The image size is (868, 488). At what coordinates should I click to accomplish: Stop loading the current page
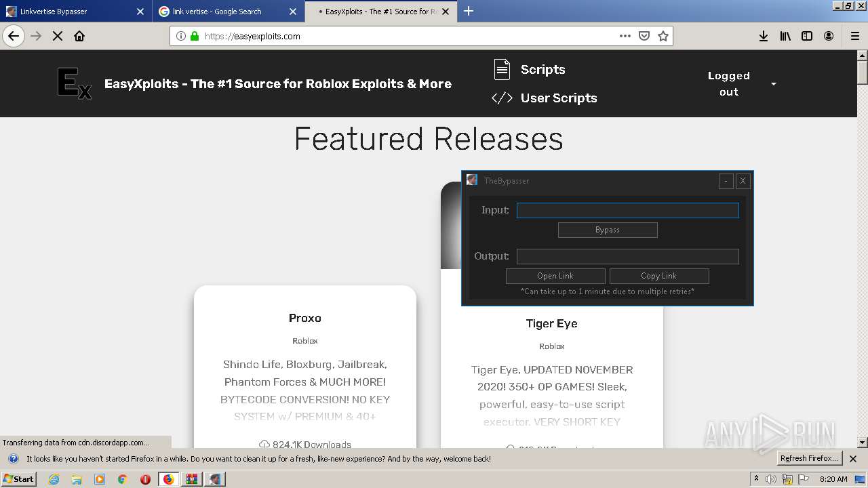click(58, 36)
